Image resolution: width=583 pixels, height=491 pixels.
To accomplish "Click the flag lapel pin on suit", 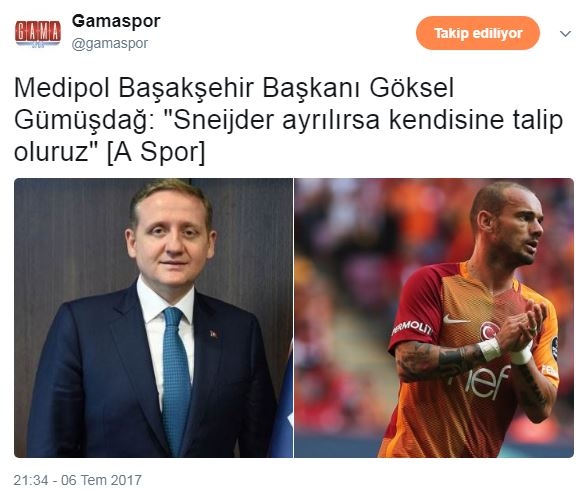I will [213, 333].
